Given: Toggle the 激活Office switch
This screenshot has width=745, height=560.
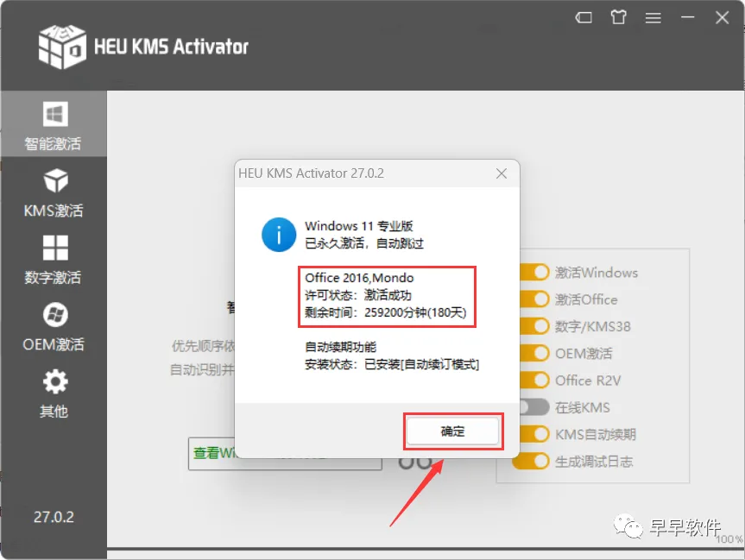Looking at the screenshot, I should [534, 299].
